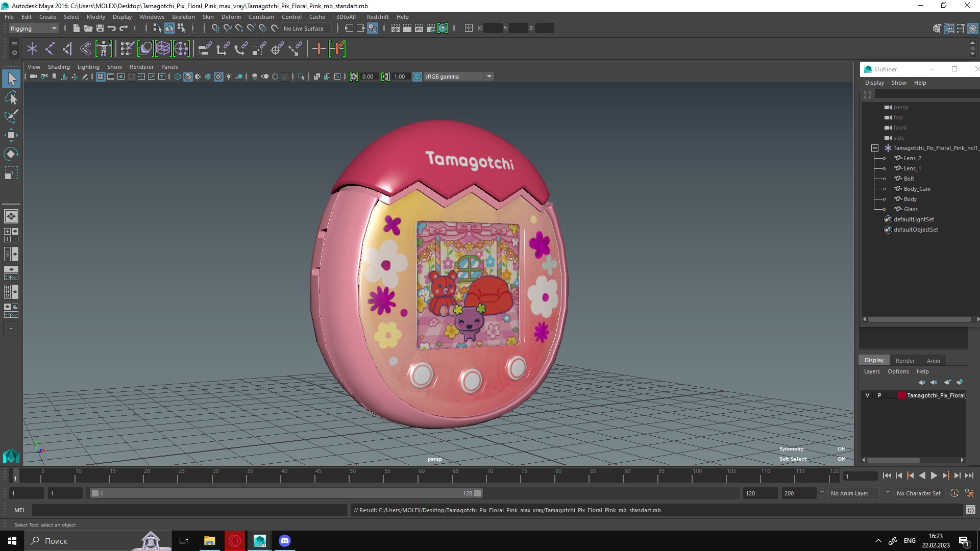
Task: Toggle use all lights in viewport
Action: coord(229,77)
